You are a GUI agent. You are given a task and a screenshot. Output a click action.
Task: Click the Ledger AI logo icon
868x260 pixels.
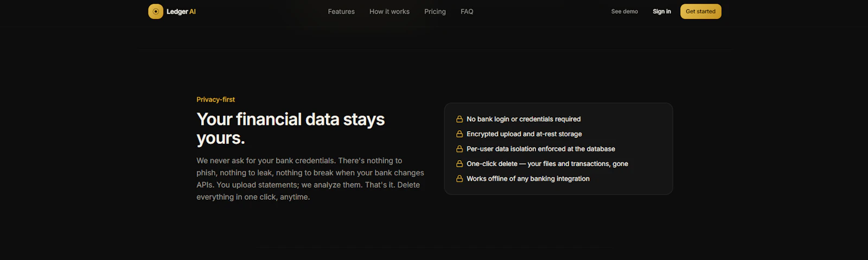[156, 11]
